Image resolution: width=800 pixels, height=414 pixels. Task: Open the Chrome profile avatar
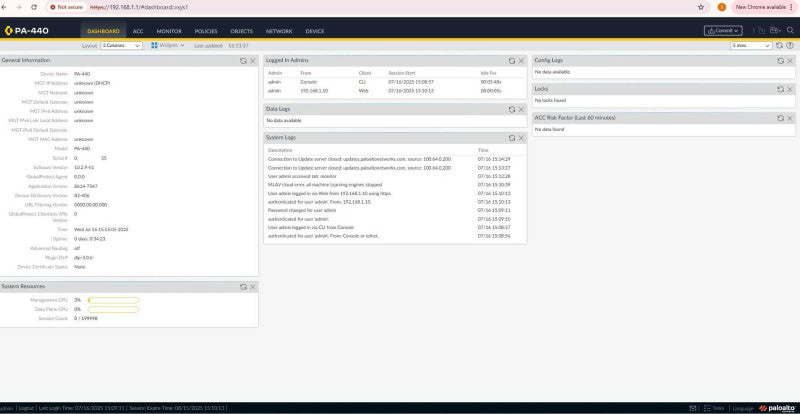pos(721,7)
